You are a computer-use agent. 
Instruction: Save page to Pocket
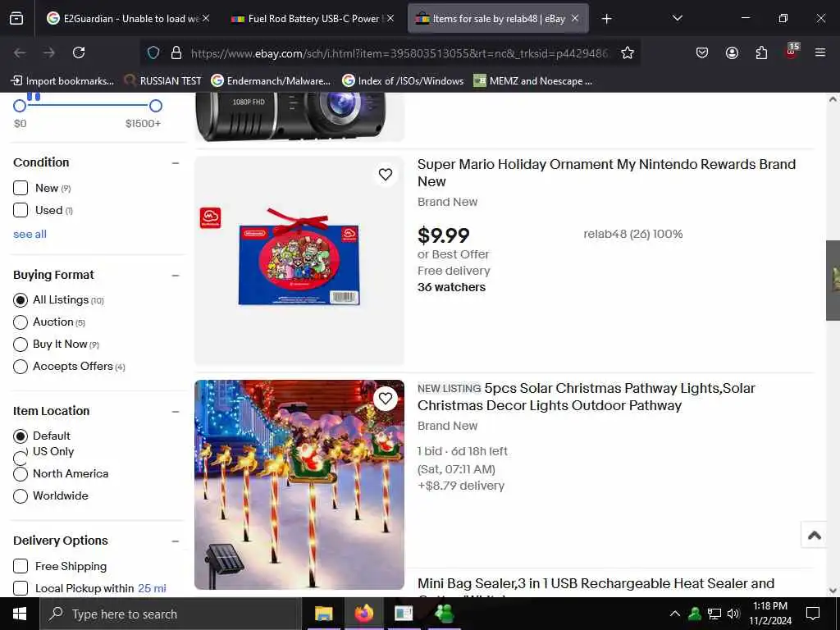pyautogui.click(x=702, y=52)
